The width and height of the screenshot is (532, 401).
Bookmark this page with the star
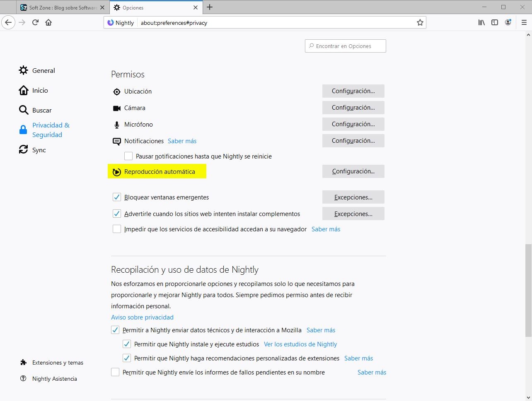pos(420,23)
